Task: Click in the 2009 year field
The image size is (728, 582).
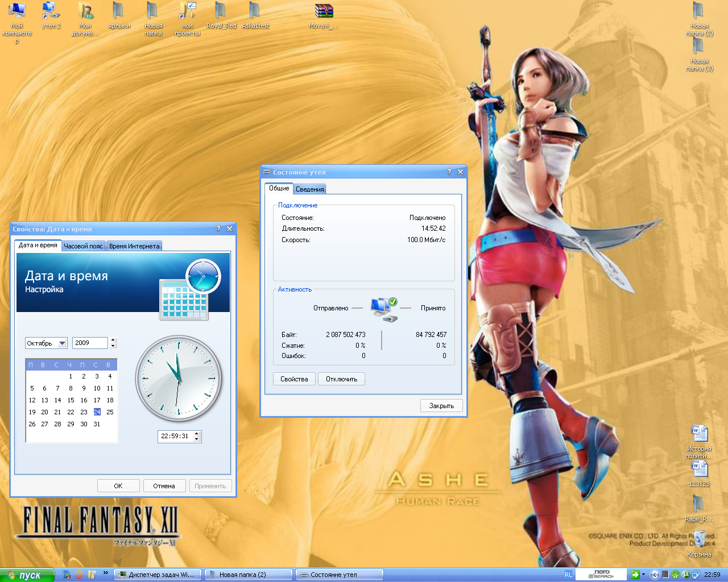Action: click(x=90, y=343)
